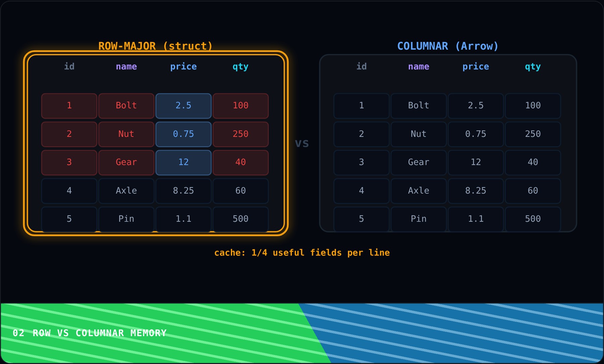Select id 5 cell in the row-major table
This screenshot has width=604, height=364.
point(69,219)
